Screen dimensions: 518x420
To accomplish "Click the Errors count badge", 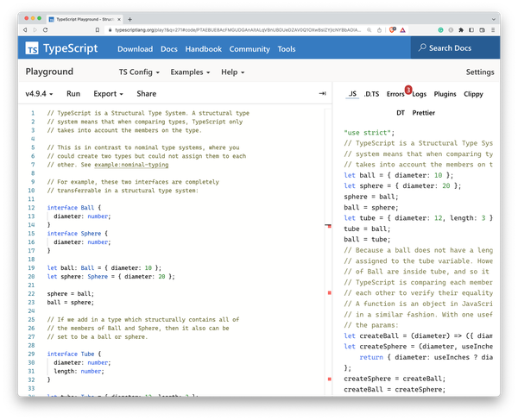I will pos(407,88).
